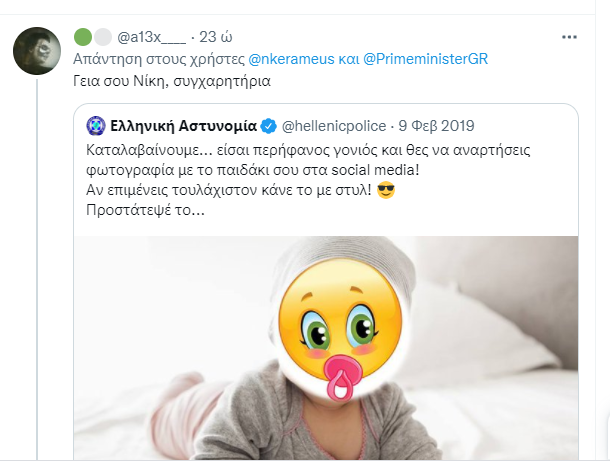Click the reply text Γεια σου Νίκη, συγχαρητήρια
This screenshot has width=610, height=461.
[x=172, y=81]
